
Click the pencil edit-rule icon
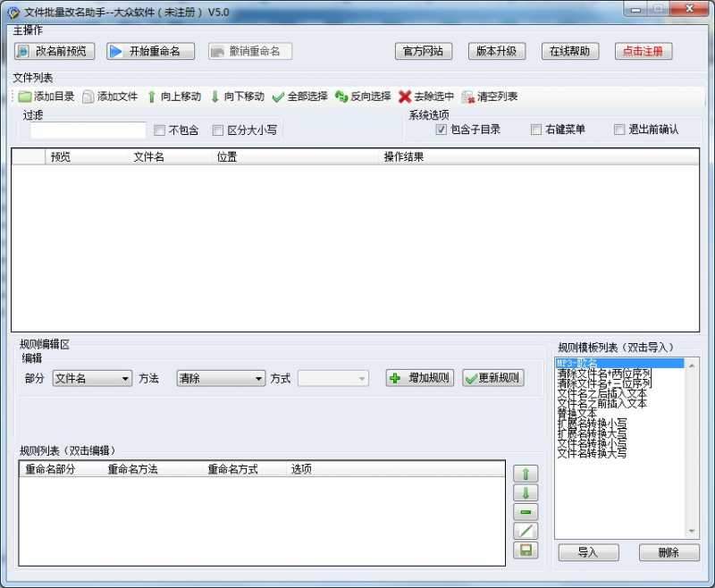point(526,531)
